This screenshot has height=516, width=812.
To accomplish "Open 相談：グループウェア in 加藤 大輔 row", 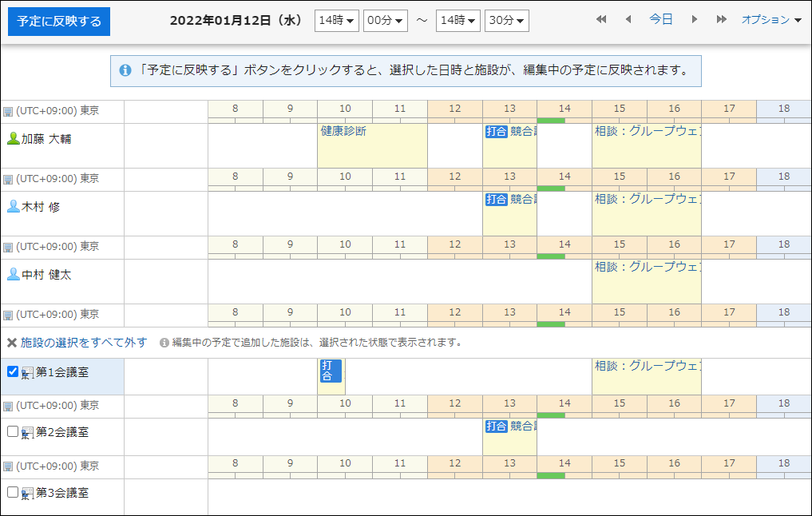I will (x=646, y=145).
